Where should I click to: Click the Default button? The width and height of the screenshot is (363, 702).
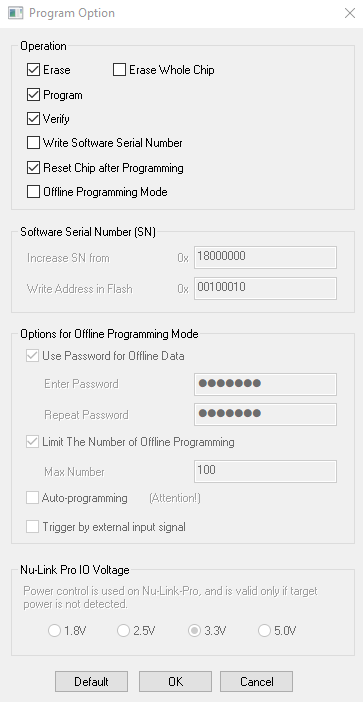click(91, 681)
